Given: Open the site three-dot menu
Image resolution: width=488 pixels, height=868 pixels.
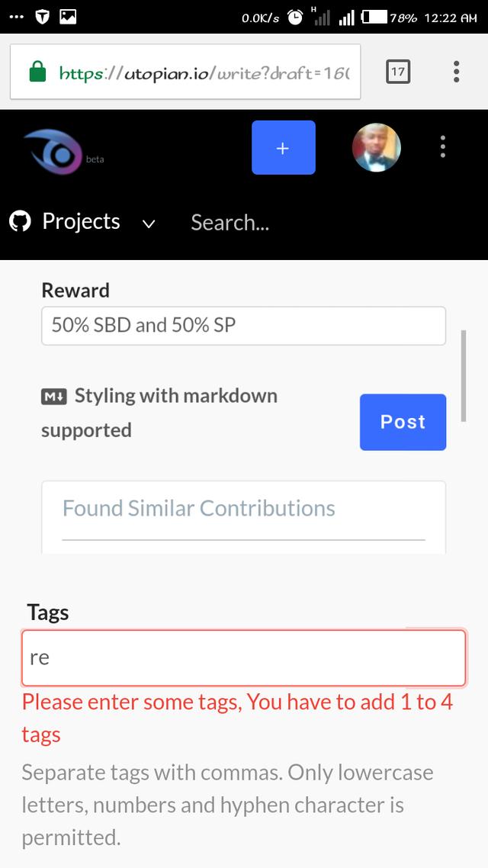Looking at the screenshot, I should 443,147.
